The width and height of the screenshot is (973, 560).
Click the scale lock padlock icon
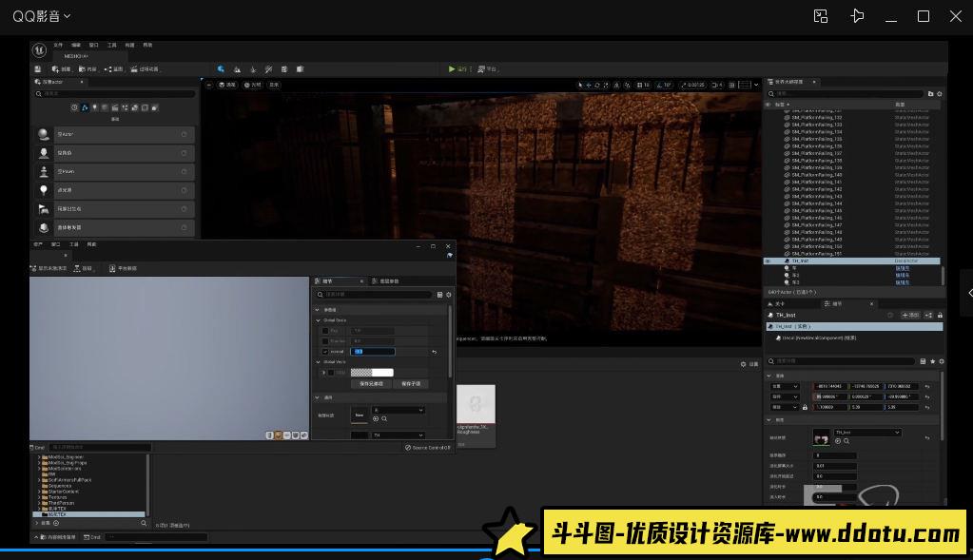[805, 408]
